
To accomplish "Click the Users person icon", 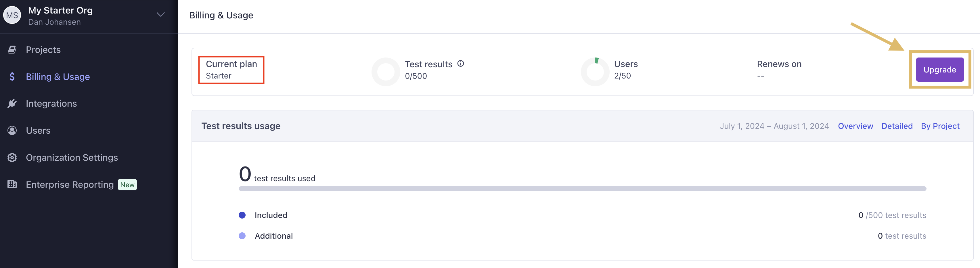I will coord(12,131).
